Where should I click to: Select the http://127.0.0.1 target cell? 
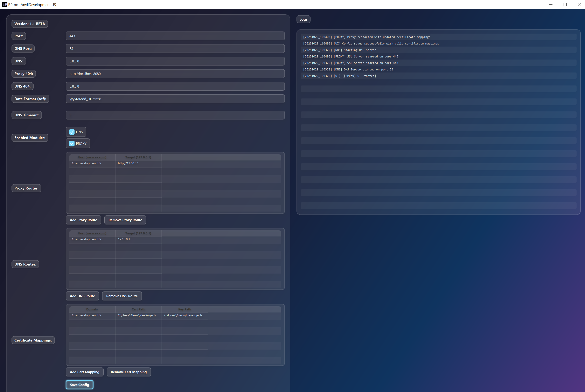pyautogui.click(x=138, y=164)
